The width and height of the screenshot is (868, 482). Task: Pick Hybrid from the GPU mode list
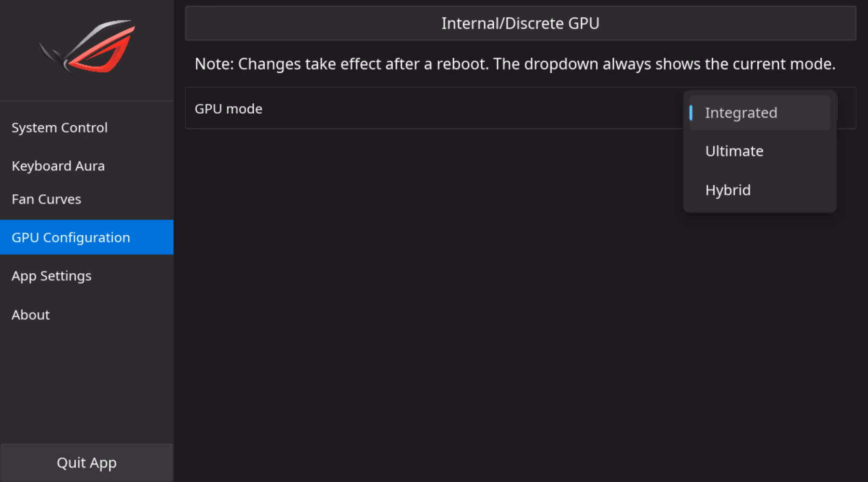[728, 190]
